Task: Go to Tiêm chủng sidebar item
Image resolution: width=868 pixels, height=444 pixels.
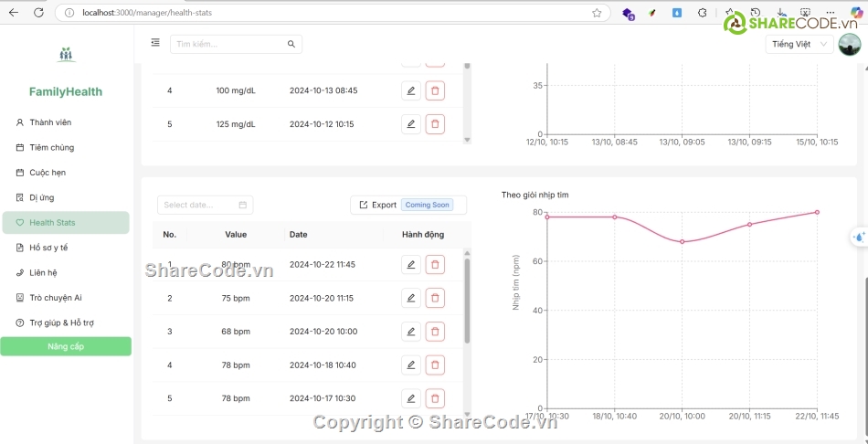Action: 51,147
